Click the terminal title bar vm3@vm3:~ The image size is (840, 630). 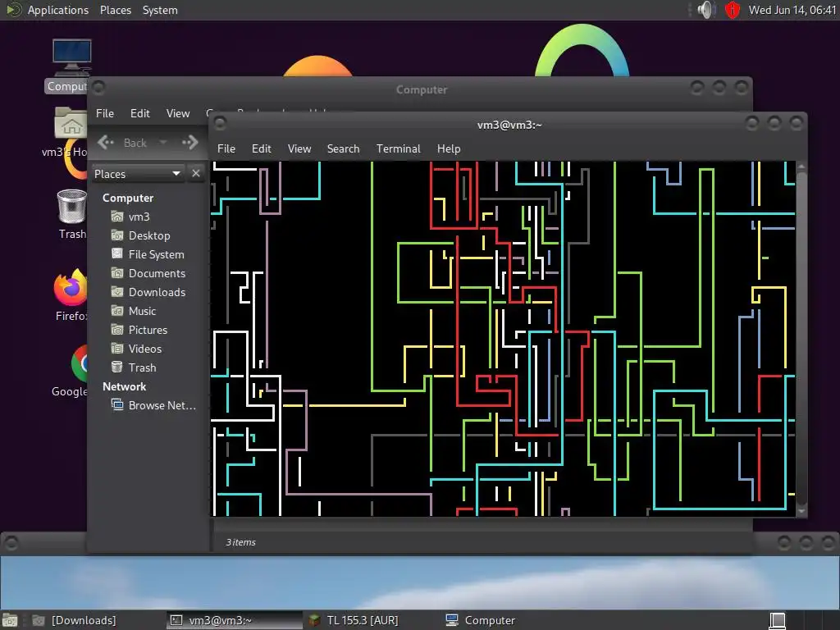[509, 125]
